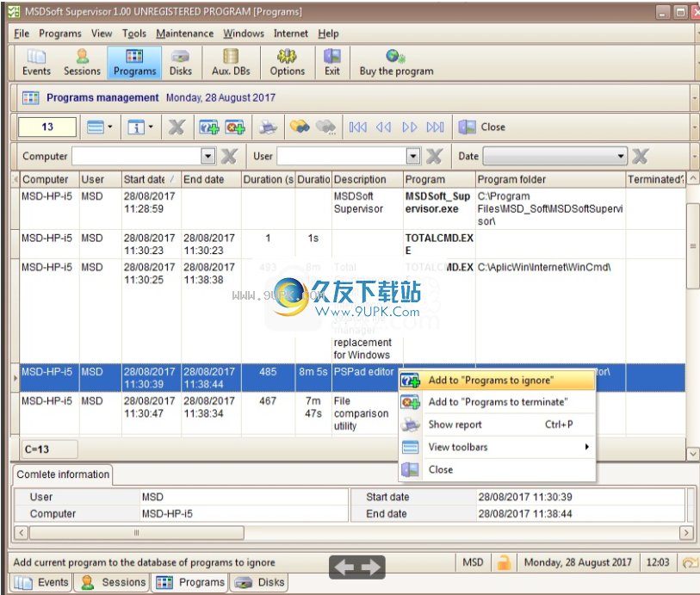
Task: Sort by the Program folder column header
Action: click(550, 179)
